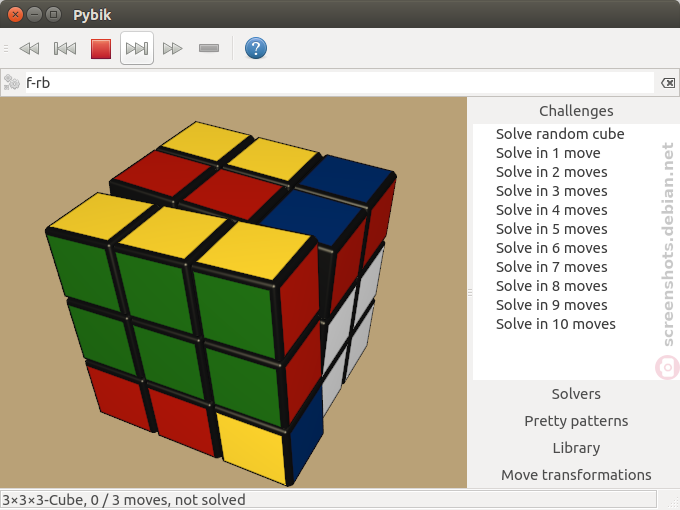This screenshot has height=510, width=680.
Task: Maximize the Pybik window
Action: (53, 15)
